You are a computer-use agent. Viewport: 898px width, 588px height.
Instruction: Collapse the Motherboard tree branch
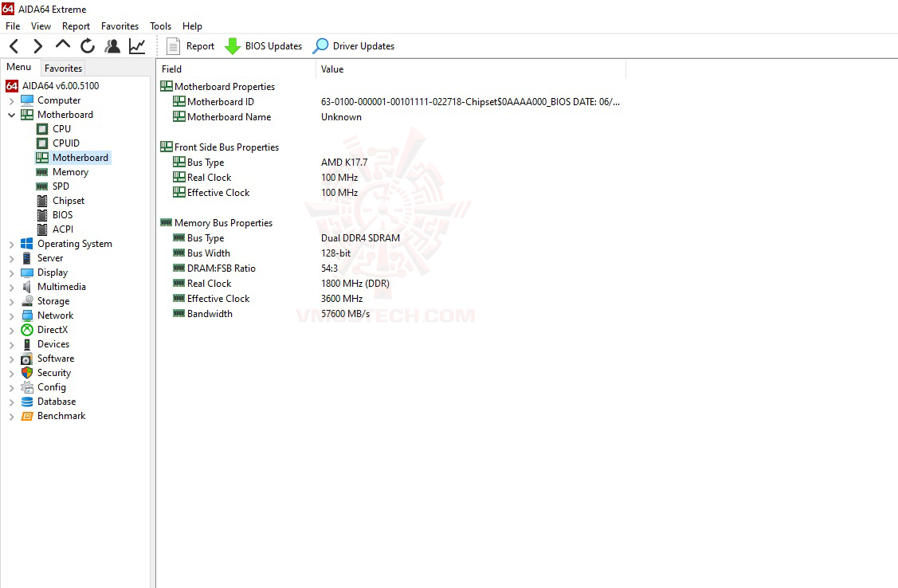click(x=11, y=114)
